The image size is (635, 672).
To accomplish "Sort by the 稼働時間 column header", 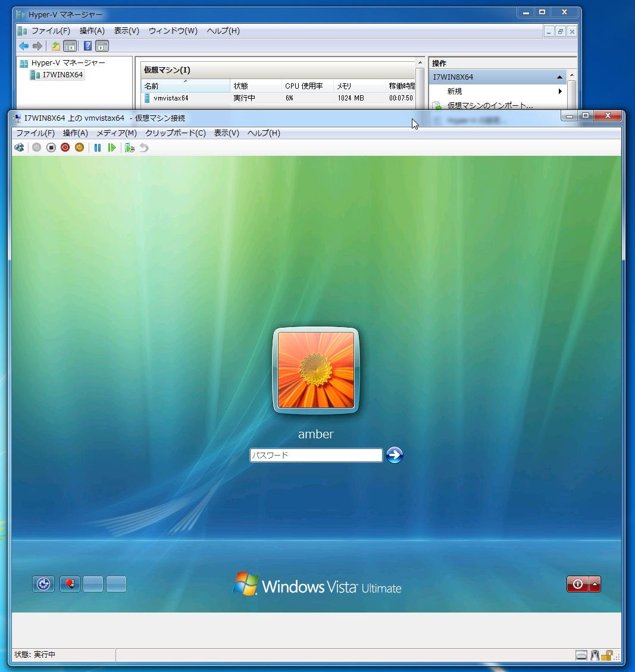I will click(x=401, y=86).
